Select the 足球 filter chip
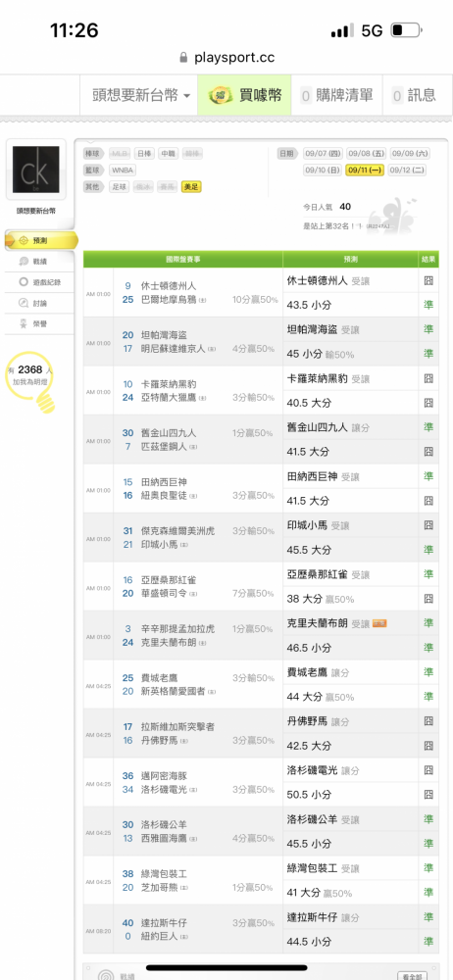This screenshot has width=453, height=980. [x=120, y=187]
